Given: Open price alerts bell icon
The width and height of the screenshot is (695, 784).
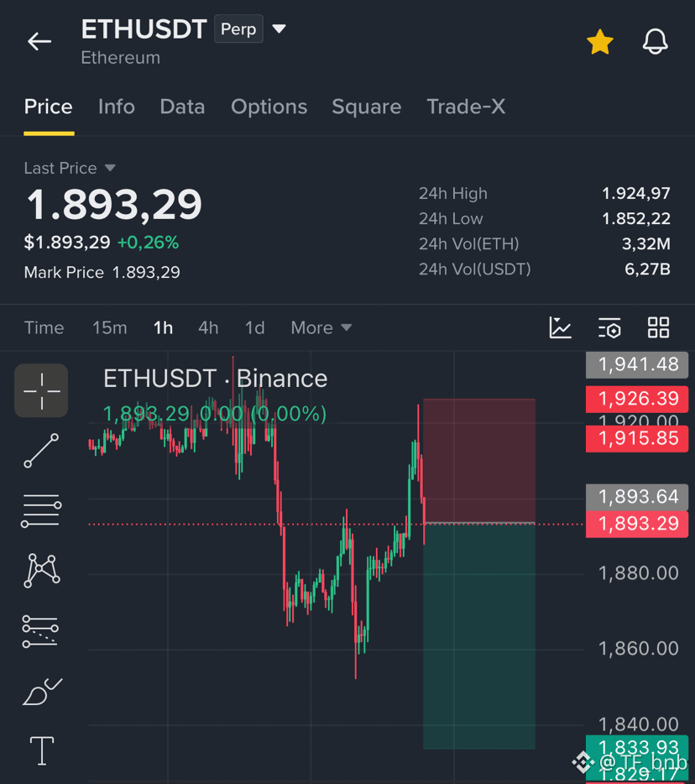Looking at the screenshot, I should pos(655,41).
